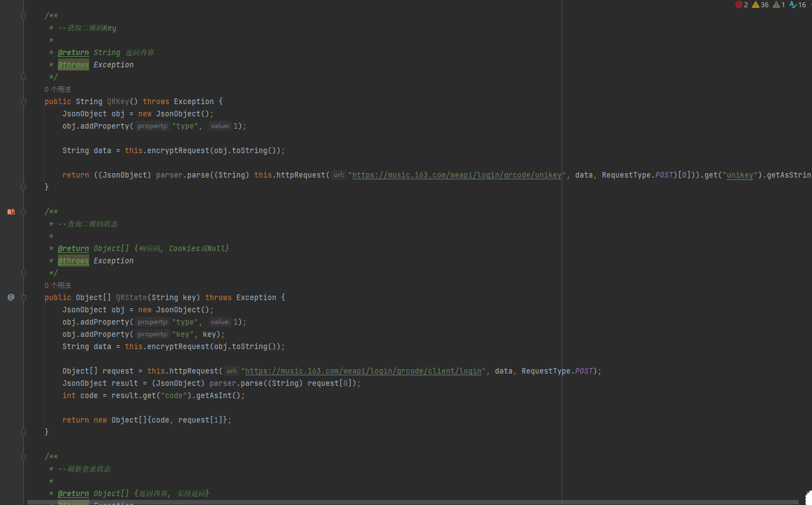Image resolution: width=812 pixels, height=505 pixels.
Task: Click the horizontal scrollbar at editor bottom
Action: [412, 502]
